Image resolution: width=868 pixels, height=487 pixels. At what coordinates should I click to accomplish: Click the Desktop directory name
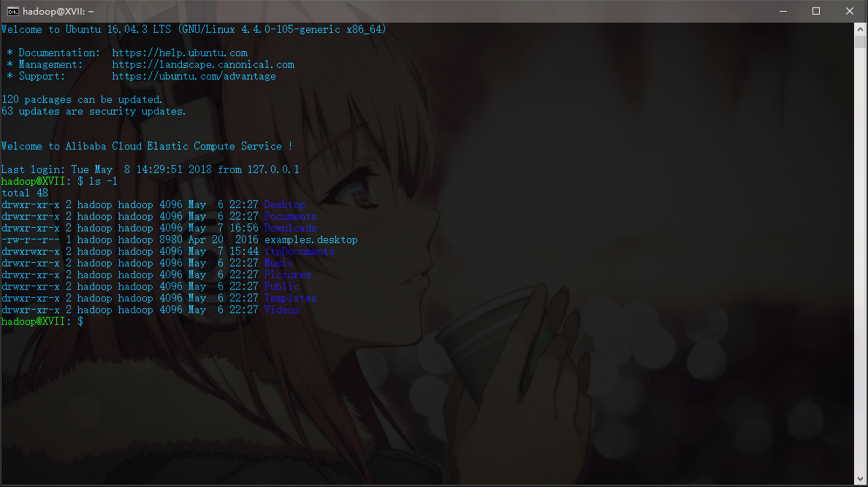284,204
